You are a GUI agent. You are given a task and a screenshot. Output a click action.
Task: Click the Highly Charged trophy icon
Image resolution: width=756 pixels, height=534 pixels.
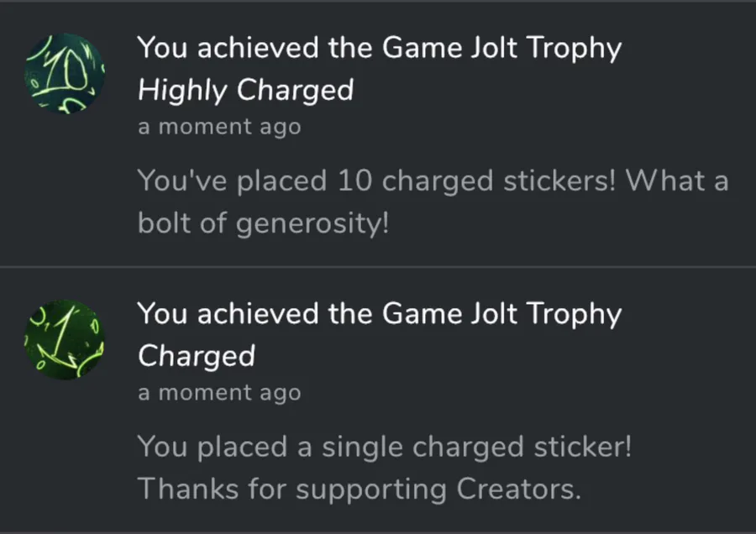pyautogui.click(x=65, y=73)
